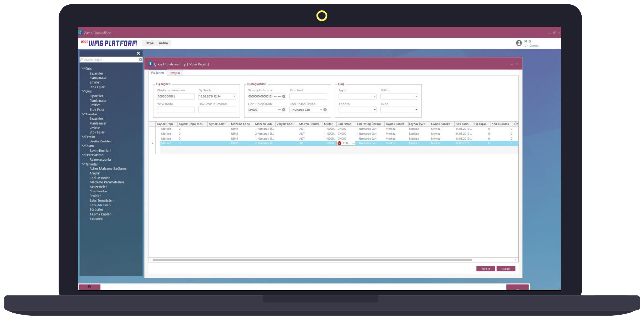Switch to the Detaylar tab
The width and height of the screenshot is (644, 320).
point(174,73)
